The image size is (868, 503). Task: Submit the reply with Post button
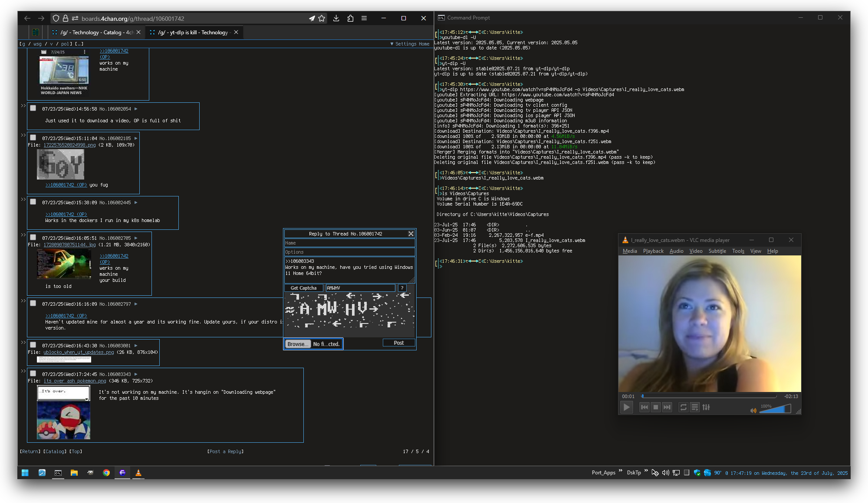[398, 343]
